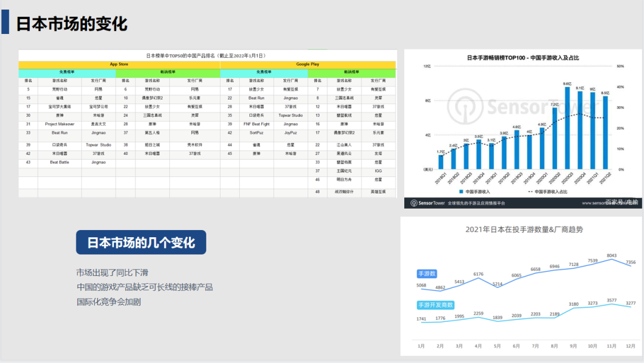Select the Google Play table header

click(x=308, y=64)
